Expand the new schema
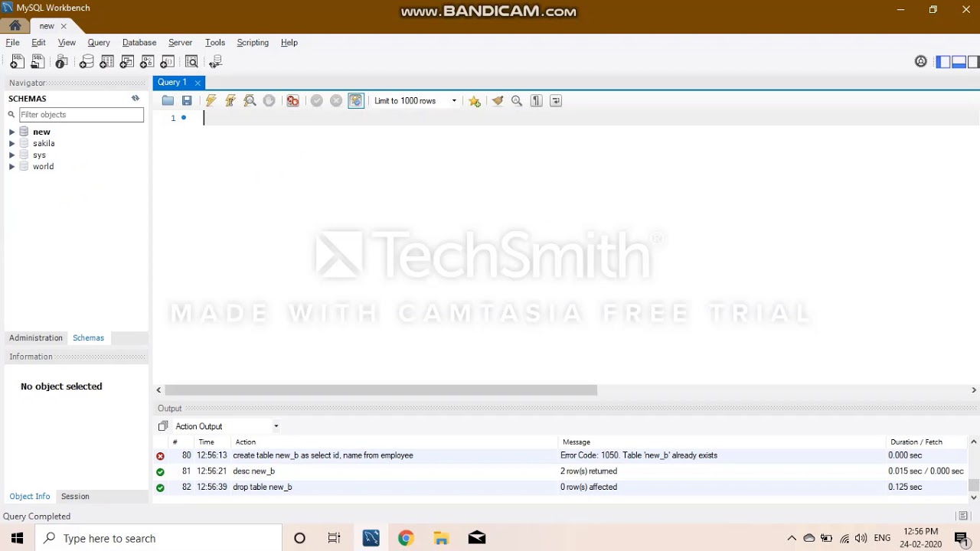The width and height of the screenshot is (980, 551). 11,132
